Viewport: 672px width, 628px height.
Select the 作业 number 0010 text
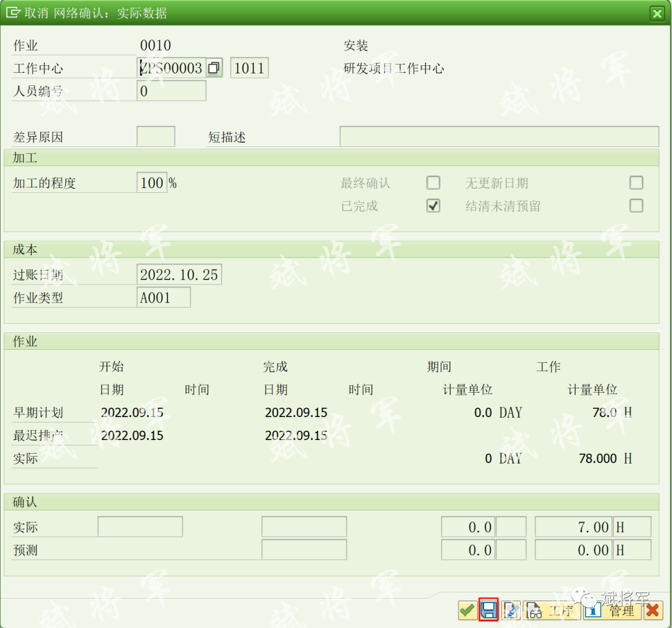tap(156, 45)
